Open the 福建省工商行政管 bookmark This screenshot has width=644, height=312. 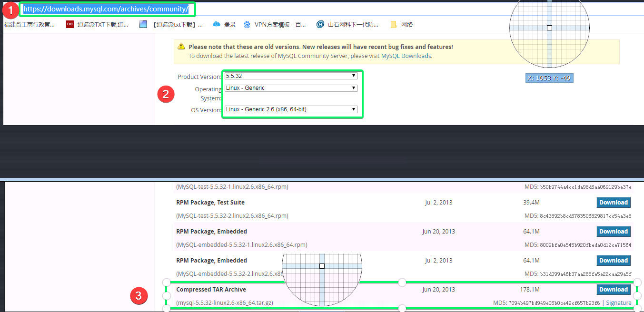coord(30,24)
